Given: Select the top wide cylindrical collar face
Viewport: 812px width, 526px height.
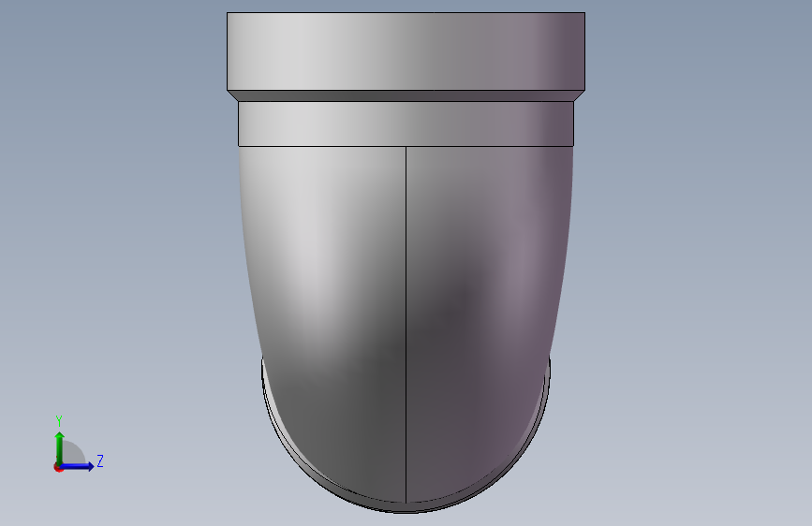Looking at the screenshot, I should coord(406,51).
